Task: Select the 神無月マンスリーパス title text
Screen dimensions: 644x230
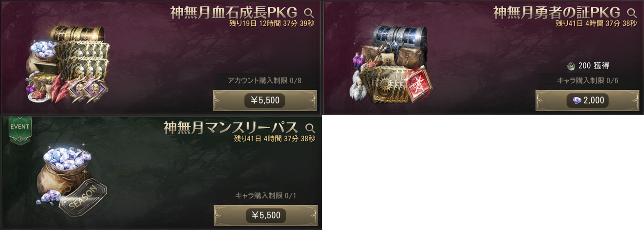Action: (x=231, y=128)
